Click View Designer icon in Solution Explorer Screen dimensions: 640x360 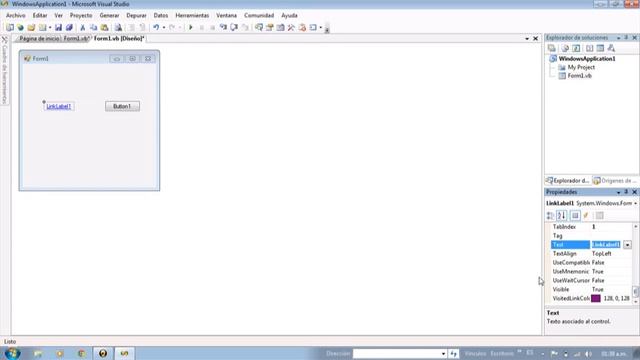600,48
